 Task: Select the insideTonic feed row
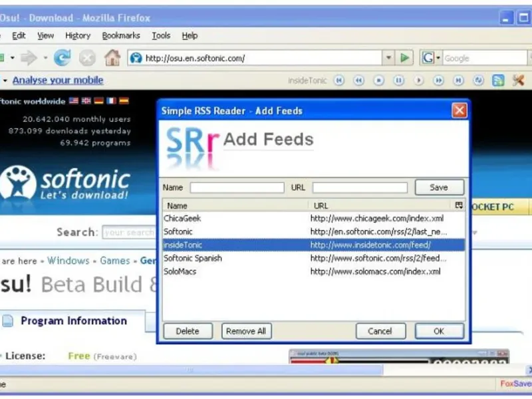[313, 245]
